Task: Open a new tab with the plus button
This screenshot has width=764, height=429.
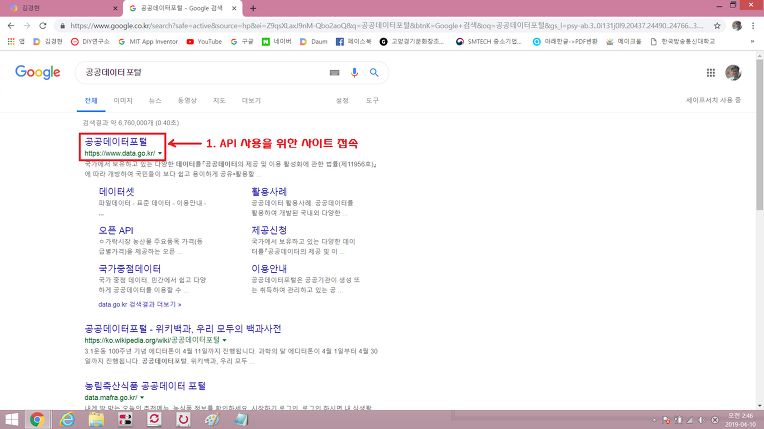Action: [253, 8]
